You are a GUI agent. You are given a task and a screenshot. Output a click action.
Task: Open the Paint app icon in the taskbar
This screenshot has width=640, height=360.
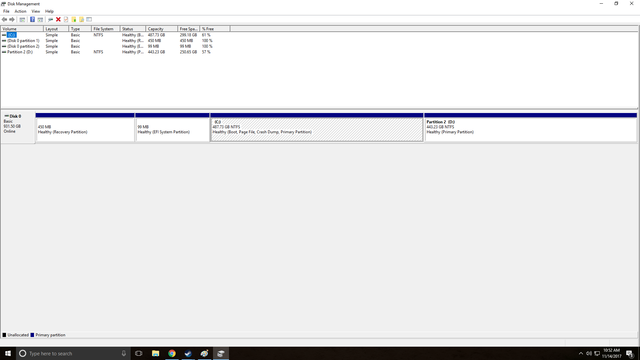pyautogui.click(x=204, y=353)
